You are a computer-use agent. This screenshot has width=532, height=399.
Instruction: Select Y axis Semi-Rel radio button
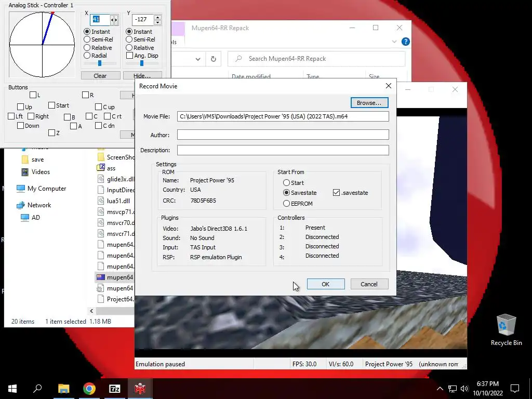(x=129, y=39)
